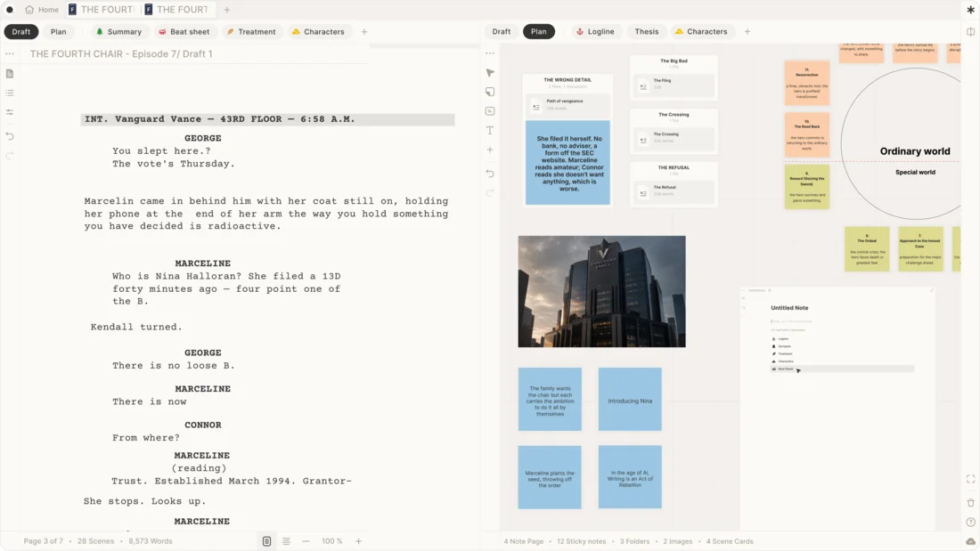Image resolution: width=980 pixels, height=551 pixels.
Task: Select the Marceline plants the seed sticky
Action: pos(550,477)
